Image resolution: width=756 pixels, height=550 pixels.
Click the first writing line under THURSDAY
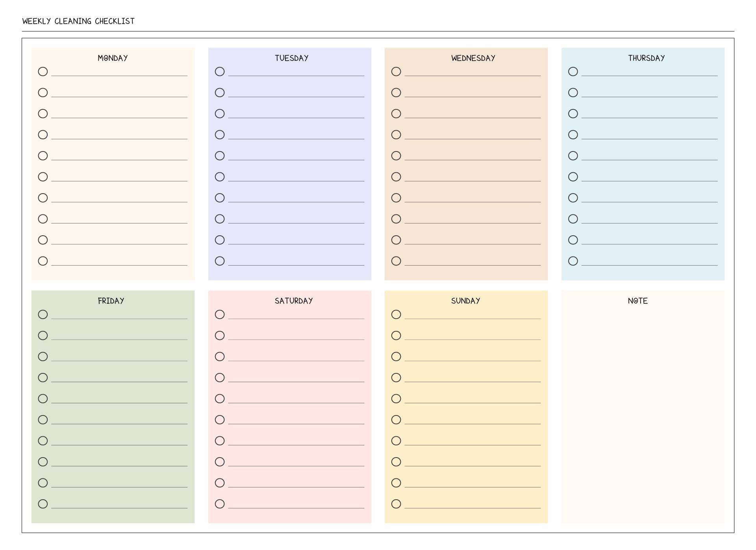(649, 76)
